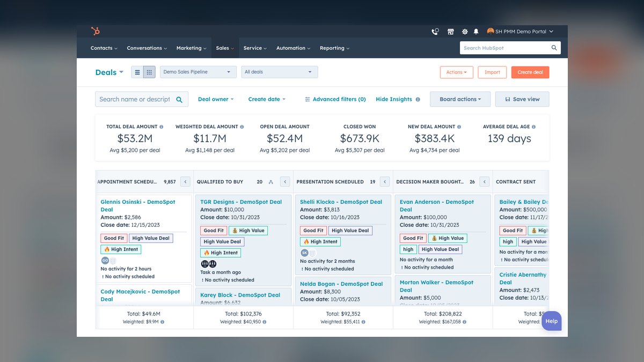Click company avatars on TGR Designs deal card
This screenshot has width=644, height=362.
tap(208, 264)
